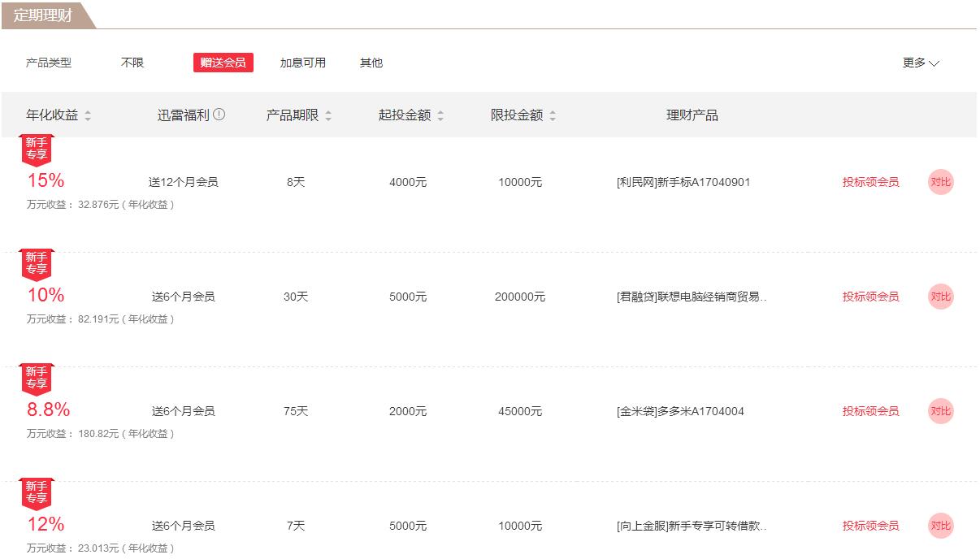Click 对比 icon for 向上金服 product
The height and width of the screenshot is (559, 980).
coord(940,526)
